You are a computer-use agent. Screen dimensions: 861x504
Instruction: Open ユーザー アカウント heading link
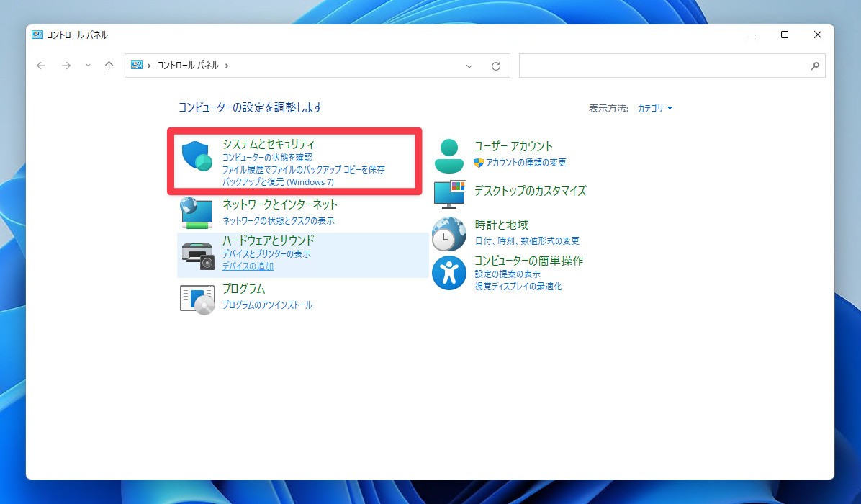tap(513, 146)
